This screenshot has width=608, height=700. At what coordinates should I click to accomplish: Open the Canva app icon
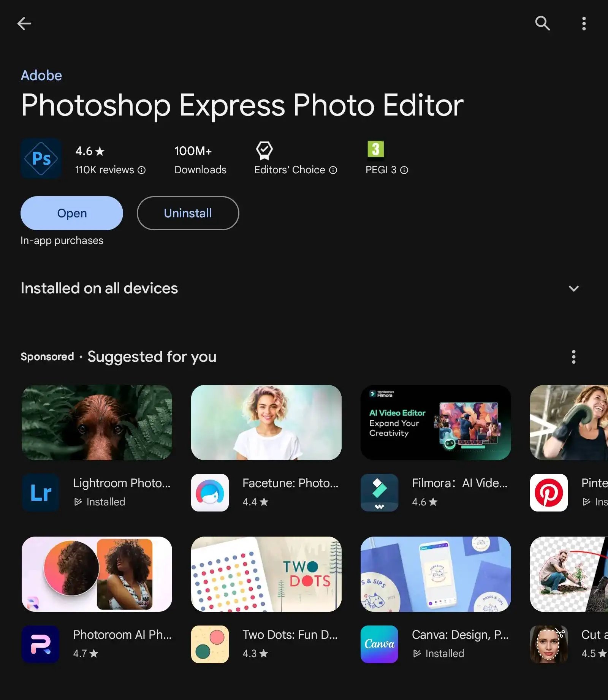[x=379, y=644]
